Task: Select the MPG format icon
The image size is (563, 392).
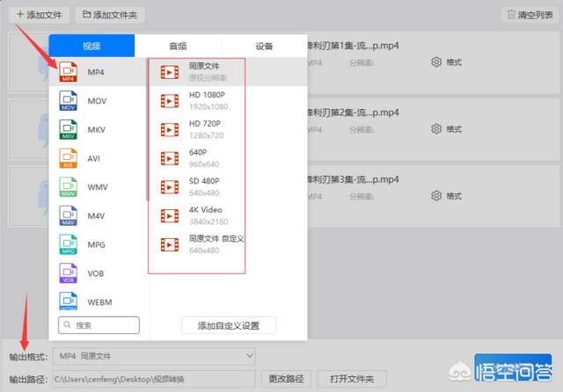Action: (x=69, y=244)
